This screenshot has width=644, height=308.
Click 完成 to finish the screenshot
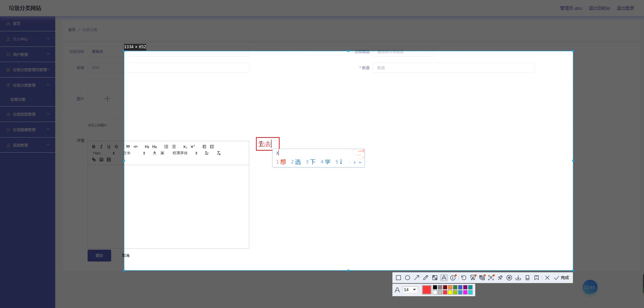tap(561, 278)
